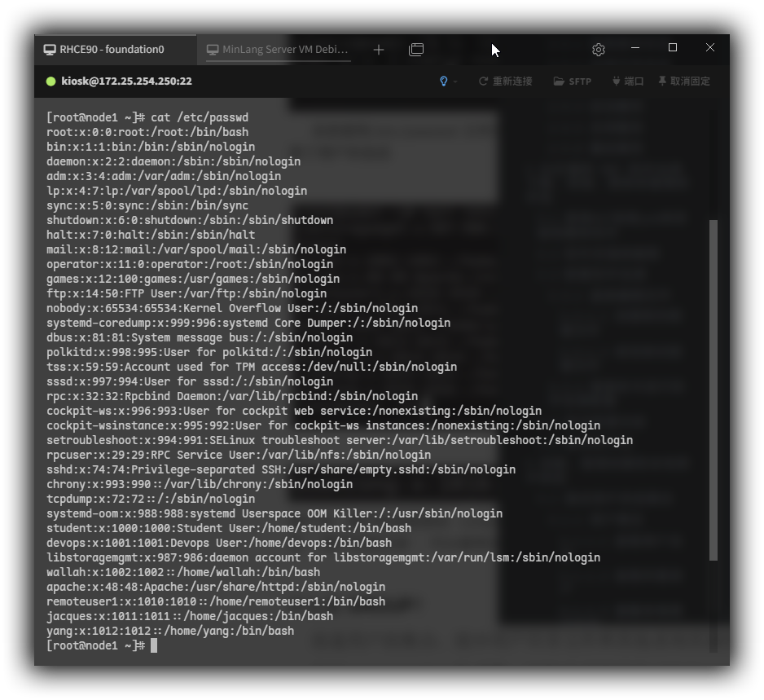The height and width of the screenshot is (700, 764).
Task: Minimize the terminal window
Action: [635, 48]
